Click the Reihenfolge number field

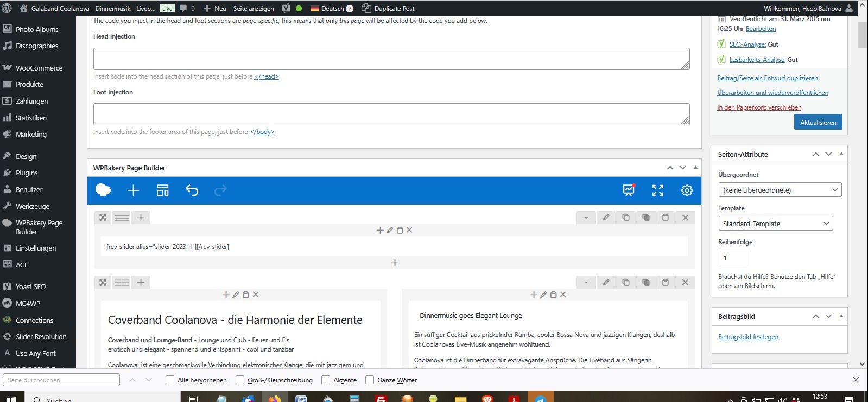[x=732, y=258]
